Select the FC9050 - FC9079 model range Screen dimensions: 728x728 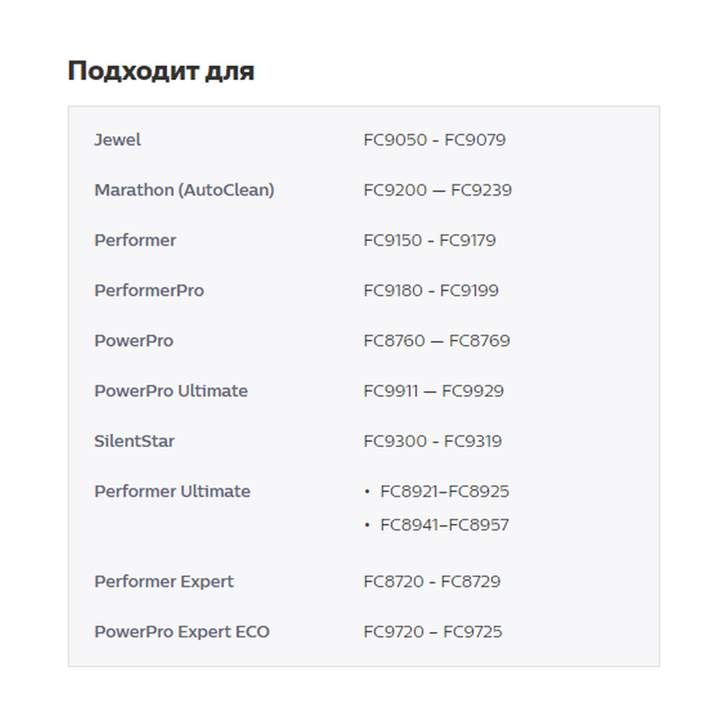point(434,140)
